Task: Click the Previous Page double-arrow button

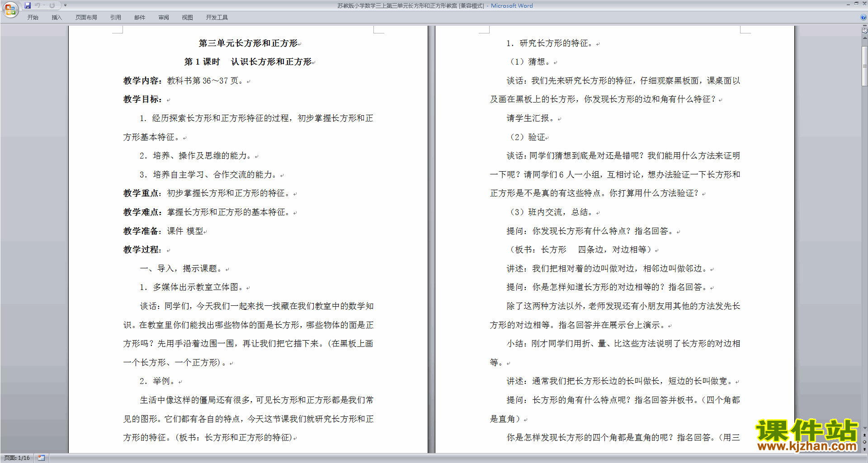Action: coord(864,435)
